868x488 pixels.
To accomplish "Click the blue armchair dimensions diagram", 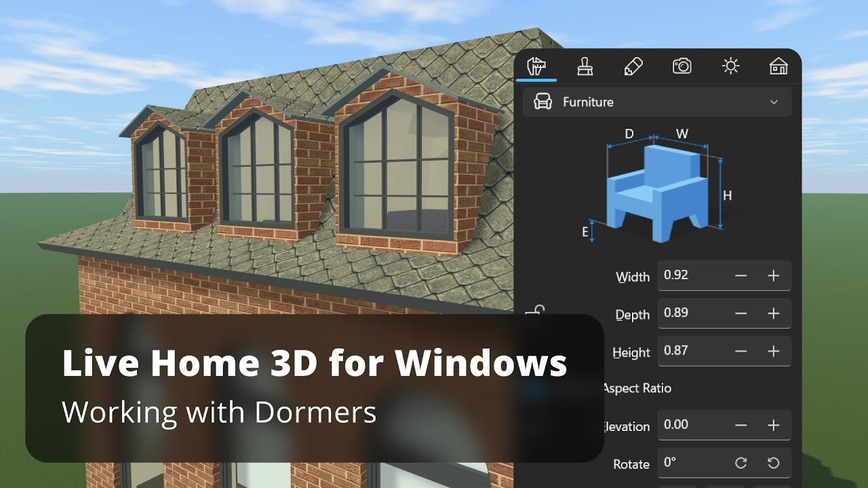I will tap(657, 186).
